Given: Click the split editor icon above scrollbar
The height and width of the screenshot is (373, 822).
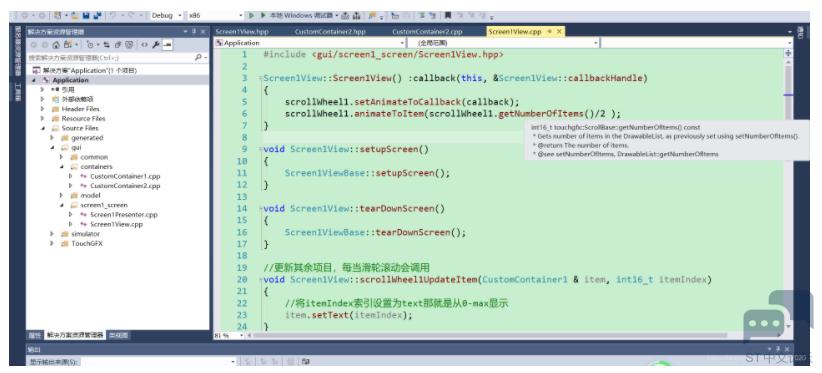Looking at the screenshot, I should click(788, 53).
